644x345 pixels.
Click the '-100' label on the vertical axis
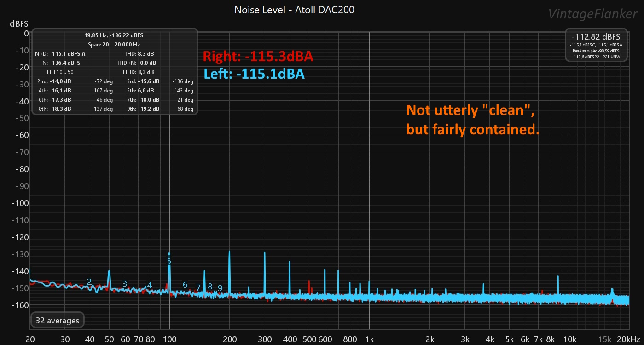[x=20, y=203]
